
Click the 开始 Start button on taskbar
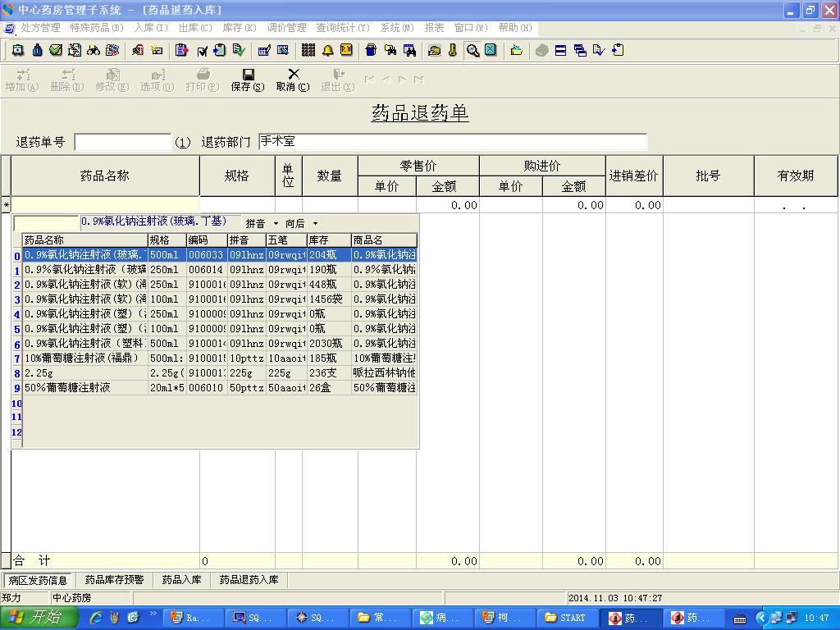tap(39, 618)
